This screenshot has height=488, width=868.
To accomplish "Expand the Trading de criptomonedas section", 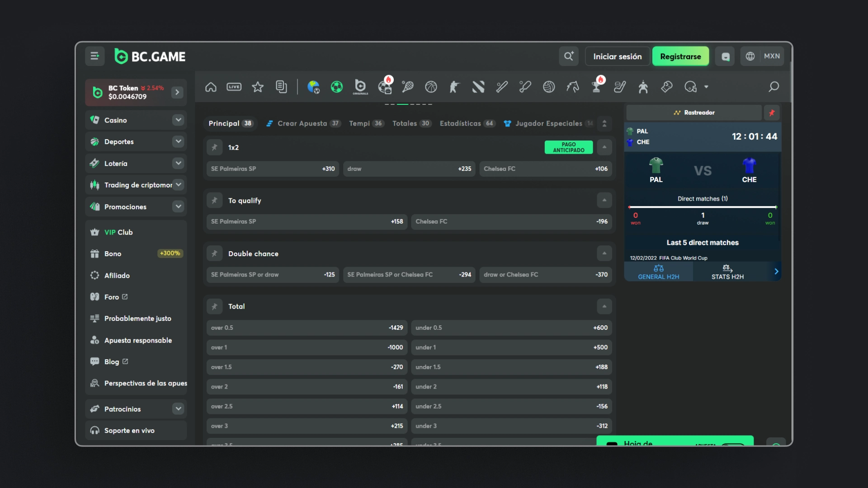I will (x=178, y=184).
